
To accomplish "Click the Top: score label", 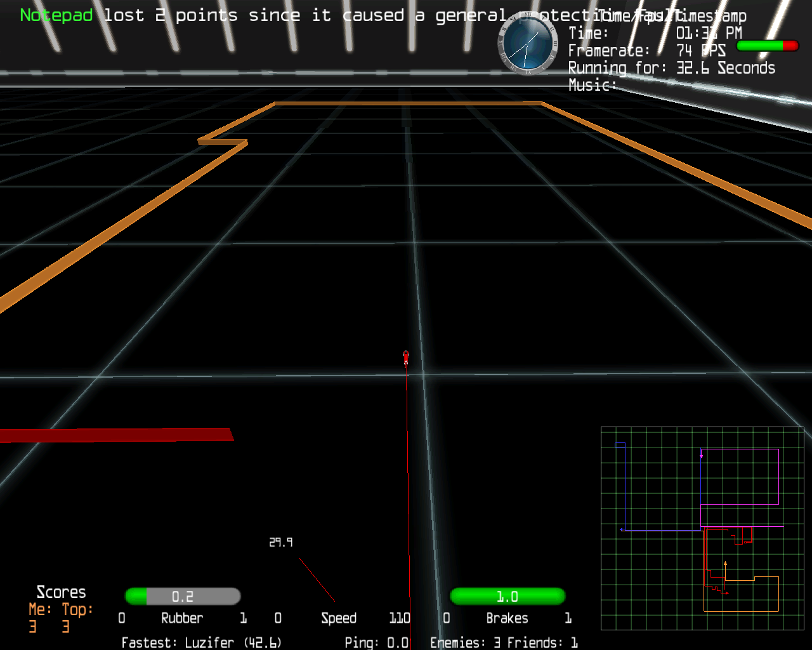I will point(77,609).
